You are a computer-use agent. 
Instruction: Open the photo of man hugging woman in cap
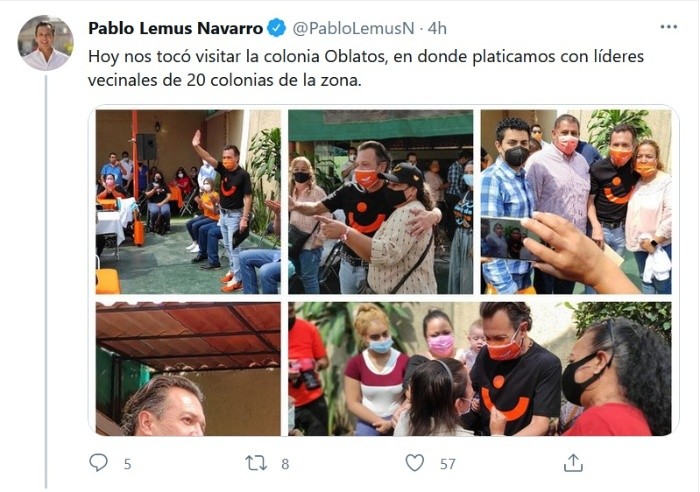(380, 202)
